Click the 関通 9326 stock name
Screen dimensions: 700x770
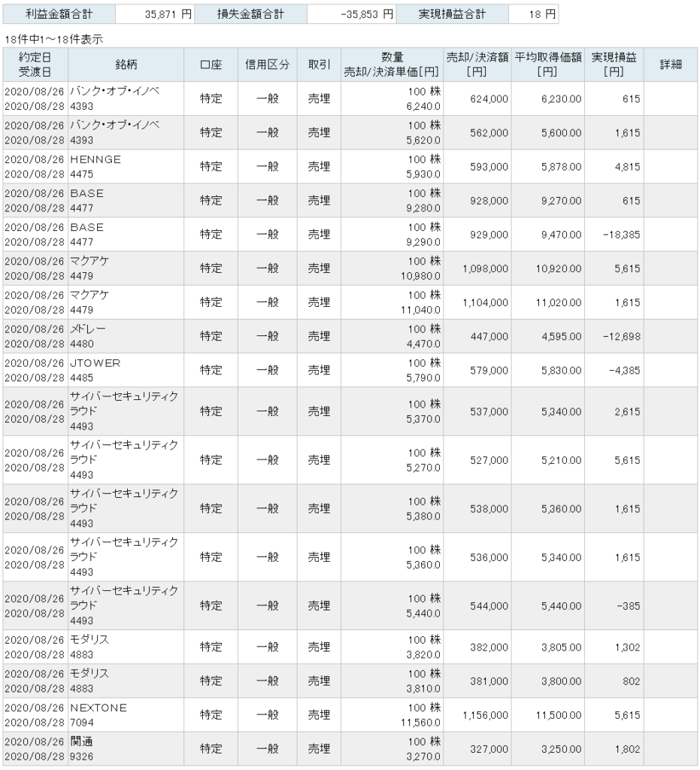(81, 749)
